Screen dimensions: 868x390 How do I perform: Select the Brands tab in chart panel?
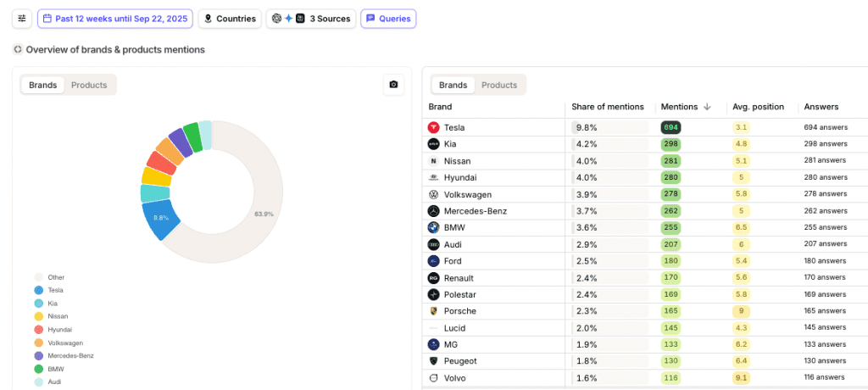pos(42,86)
